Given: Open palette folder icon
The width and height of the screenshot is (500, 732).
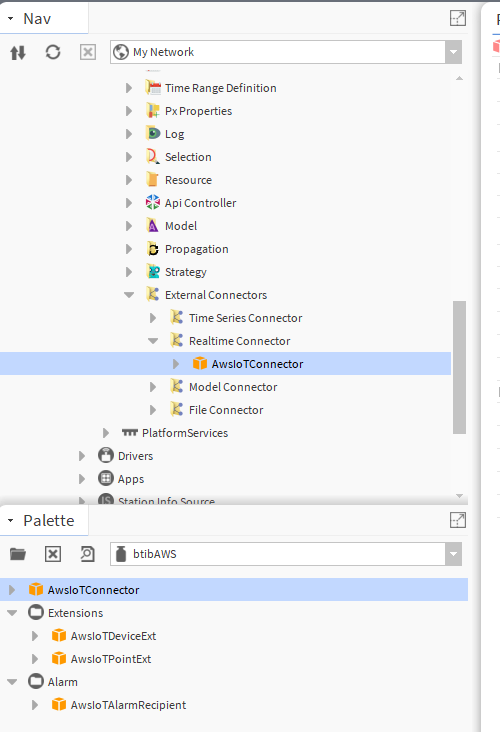Looking at the screenshot, I should (18, 554).
